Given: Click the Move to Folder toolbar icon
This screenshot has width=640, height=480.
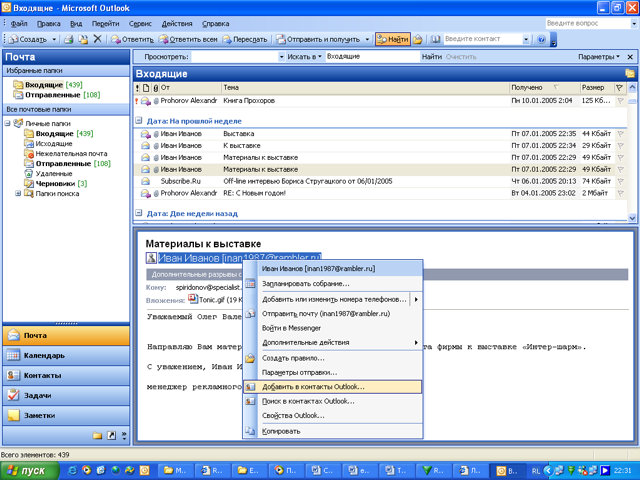Looking at the screenshot, I should 83,39.
